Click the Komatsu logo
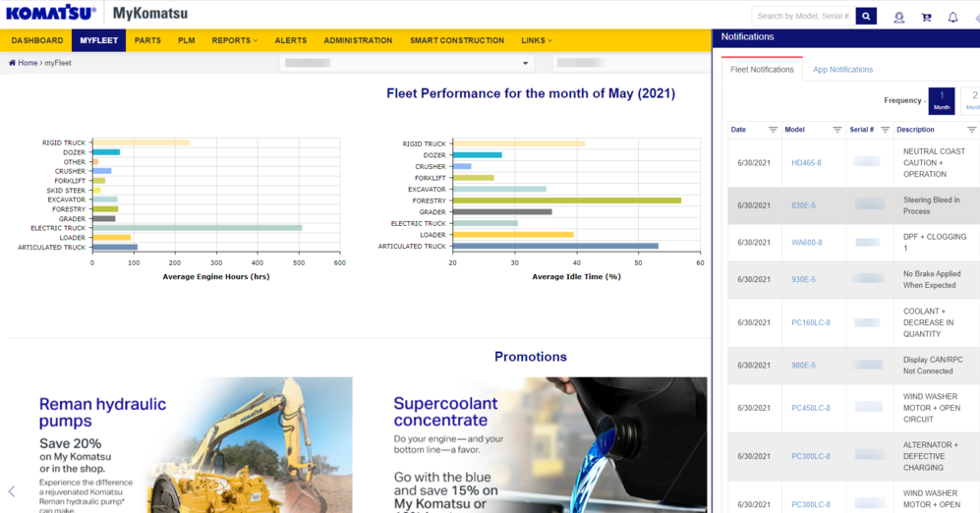The image size is (980, 513). pos(51,13)
